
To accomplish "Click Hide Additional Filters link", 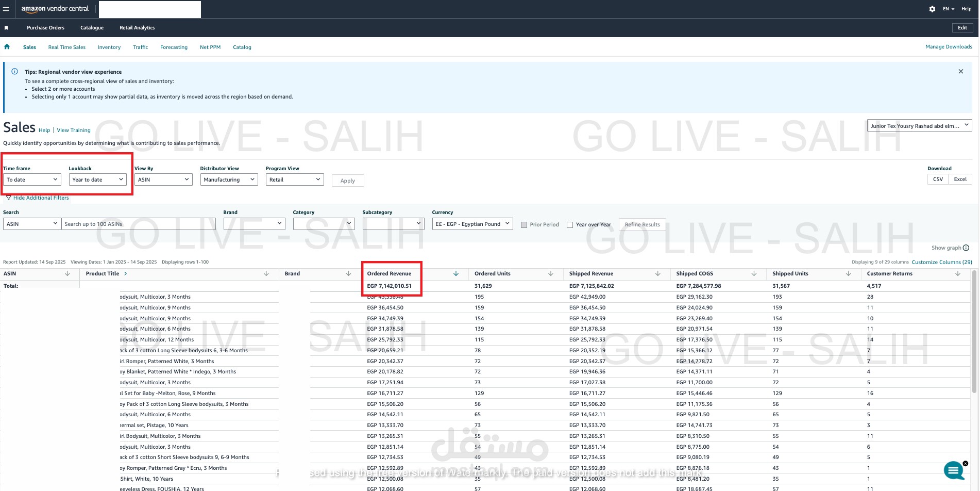I will [41, 198].
